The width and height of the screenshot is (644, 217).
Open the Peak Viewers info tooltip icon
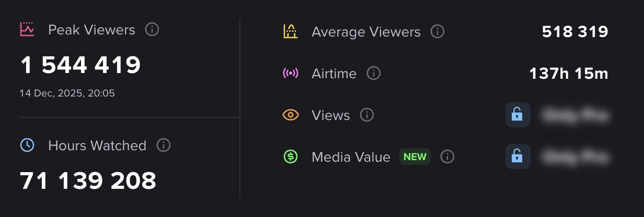click(x=152, y=30)
